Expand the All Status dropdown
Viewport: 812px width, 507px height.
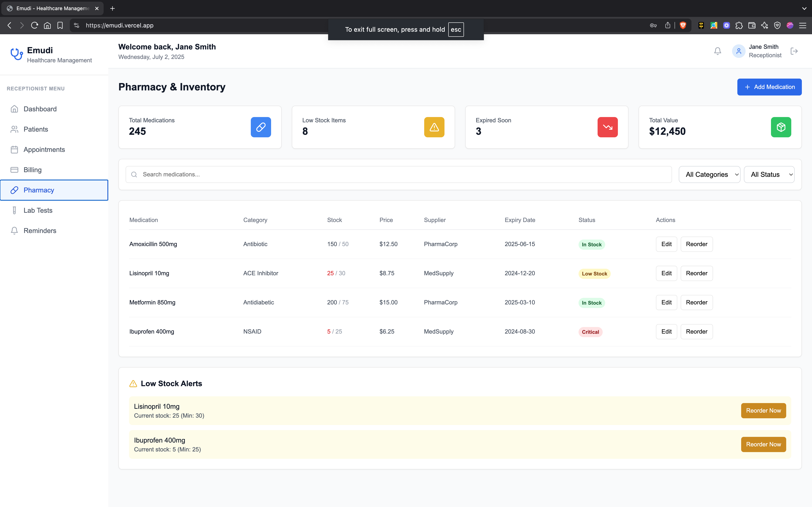click(x=769, y=174)
